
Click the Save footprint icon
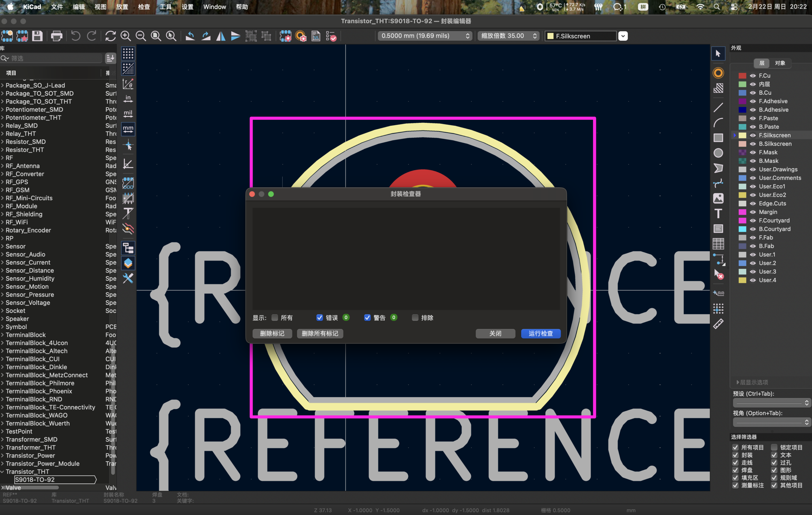click(x=37, y=36)
